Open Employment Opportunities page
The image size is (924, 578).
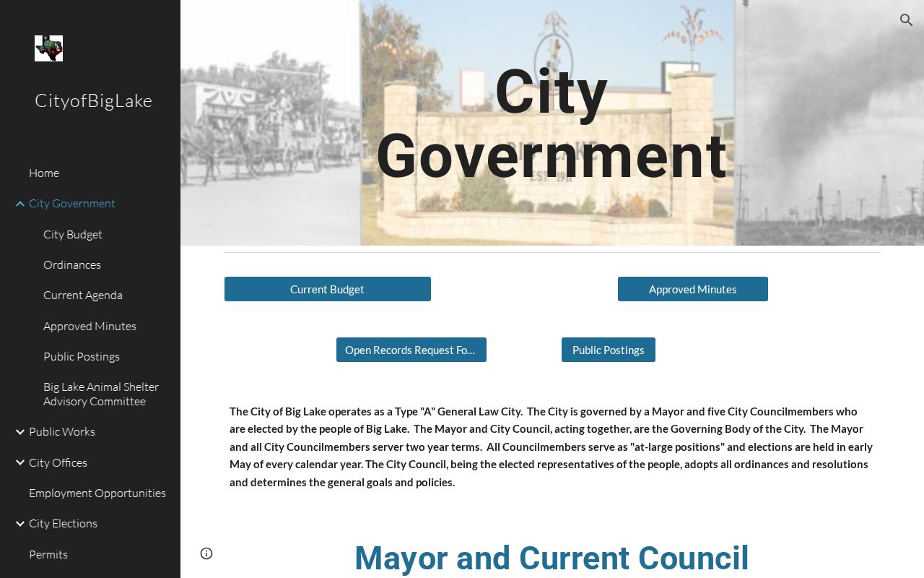(97, 493)
